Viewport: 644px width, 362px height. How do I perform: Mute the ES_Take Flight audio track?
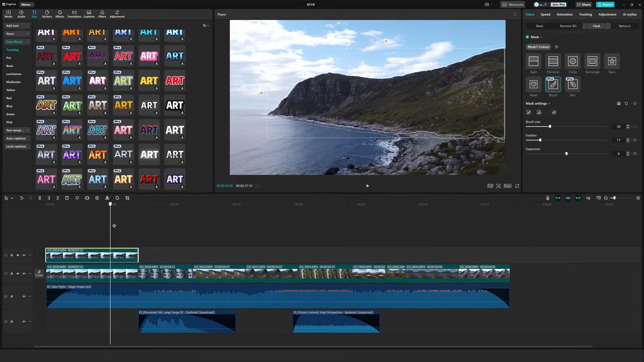[24, 297]
